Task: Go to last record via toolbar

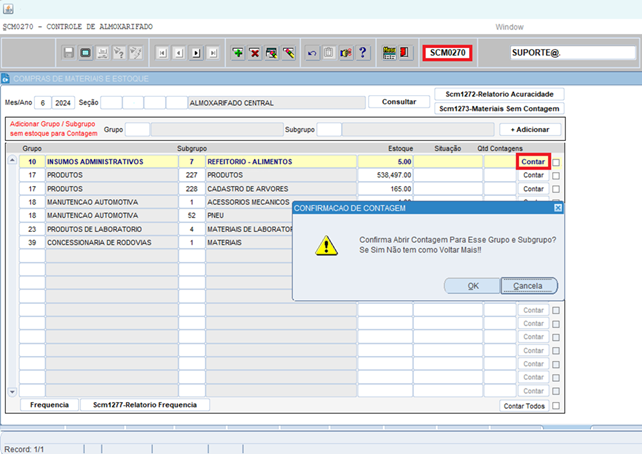Action: [213, 53]
